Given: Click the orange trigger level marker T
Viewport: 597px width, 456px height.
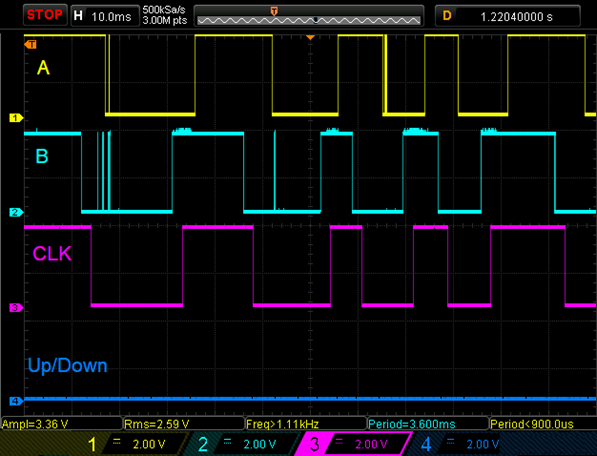Looking at the screenshot, I should coord(30,45).
